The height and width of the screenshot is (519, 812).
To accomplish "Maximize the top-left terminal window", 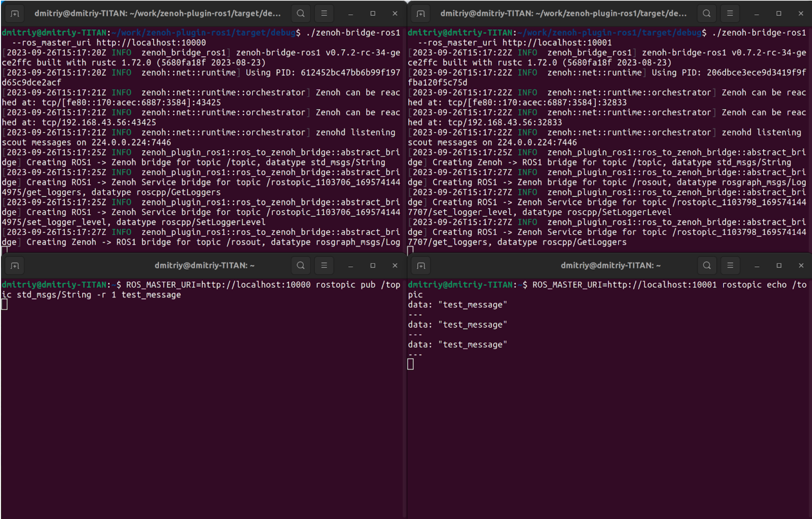I will 373,14.
